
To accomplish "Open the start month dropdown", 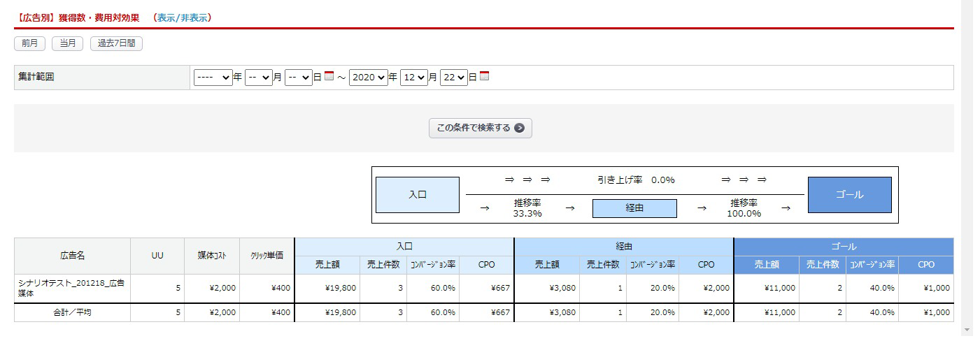I will click(258, 78).
